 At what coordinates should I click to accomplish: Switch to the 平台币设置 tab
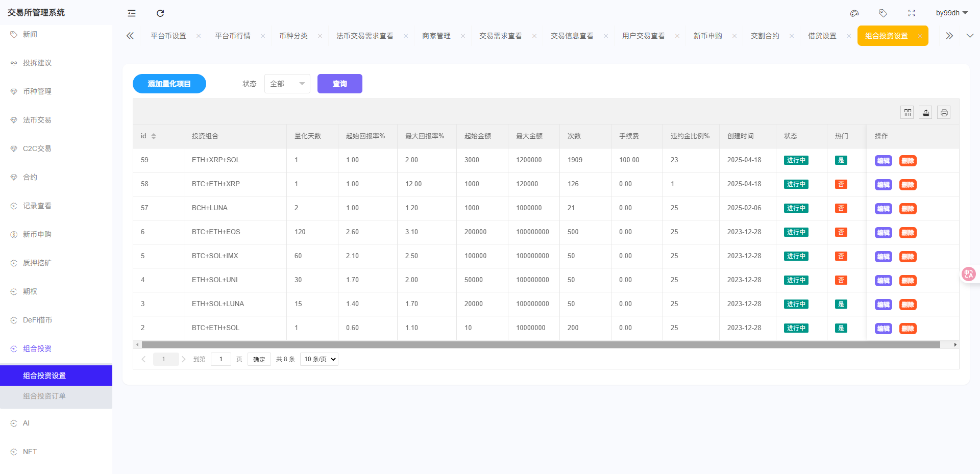coord(168,36)
